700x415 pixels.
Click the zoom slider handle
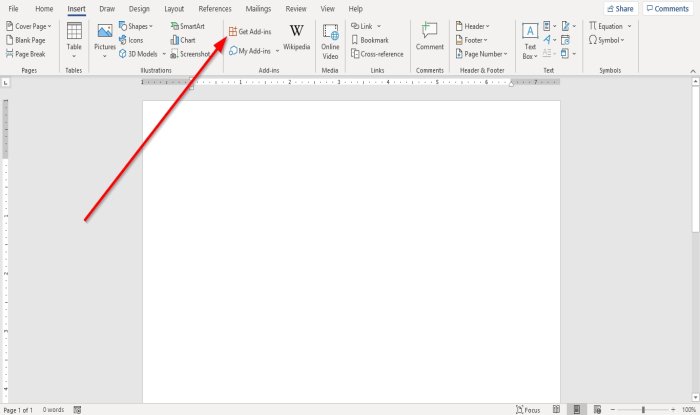coord(643,410)
